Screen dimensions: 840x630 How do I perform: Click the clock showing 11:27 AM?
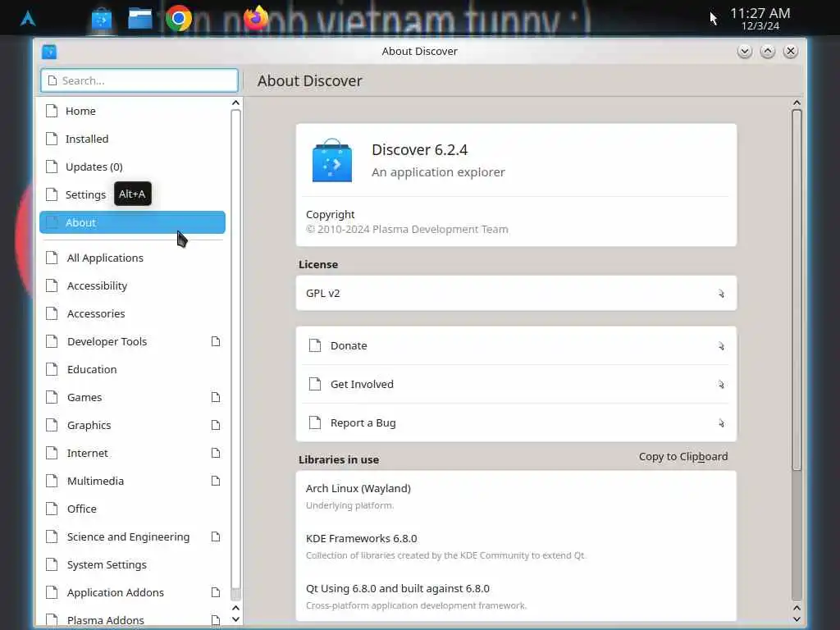[760, 19]
